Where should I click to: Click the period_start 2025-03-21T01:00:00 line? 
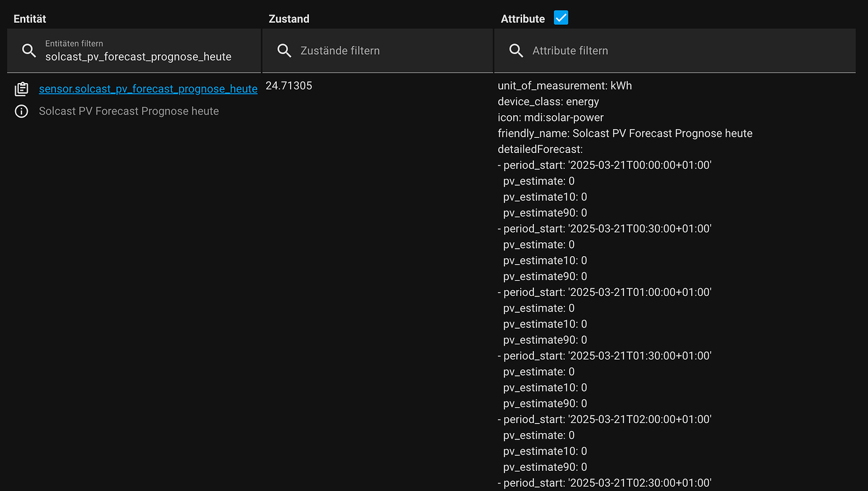click(604, 293)
